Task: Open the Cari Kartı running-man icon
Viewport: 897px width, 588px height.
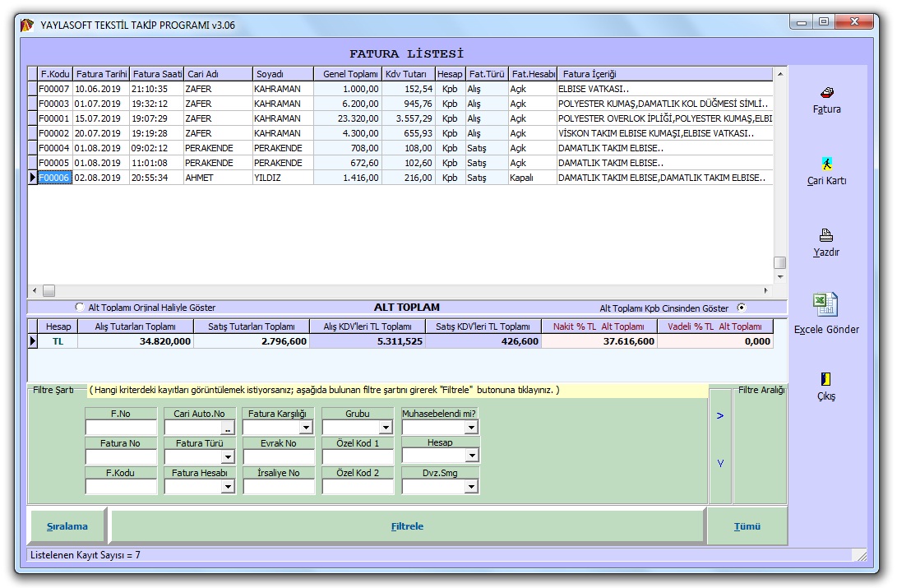Action: coord(826,164)
